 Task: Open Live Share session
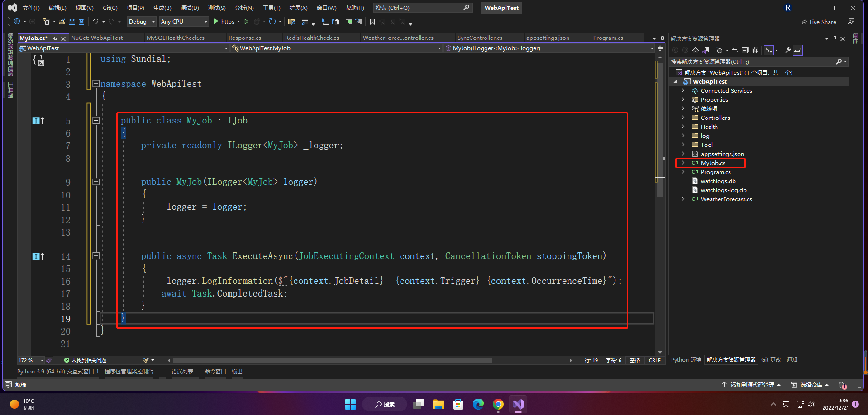point(818,22)
